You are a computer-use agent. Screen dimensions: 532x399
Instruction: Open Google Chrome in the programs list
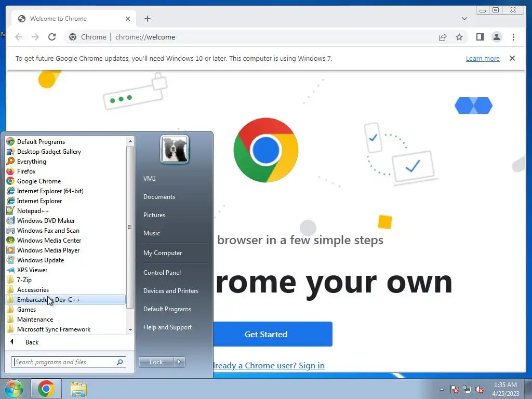38,181
